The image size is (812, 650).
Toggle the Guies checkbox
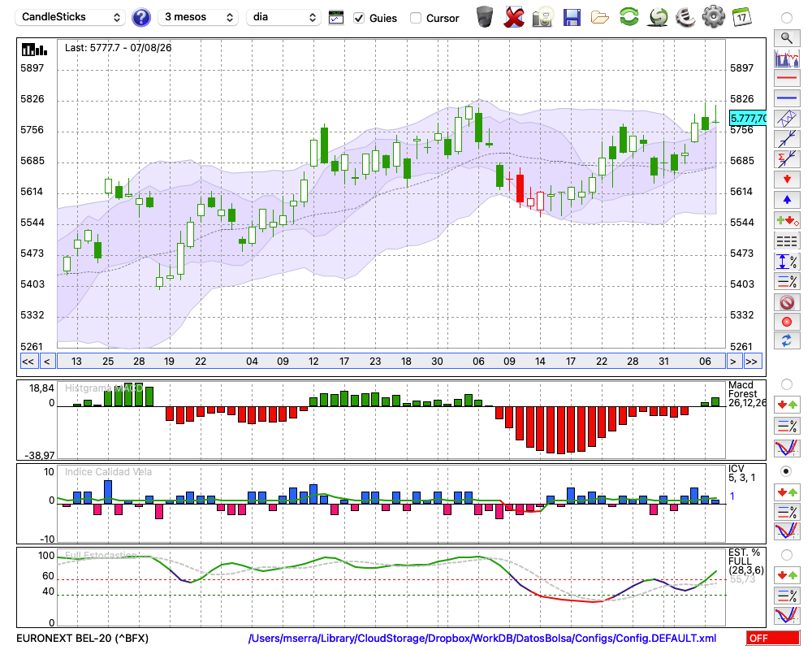click(x=358, y=18)
